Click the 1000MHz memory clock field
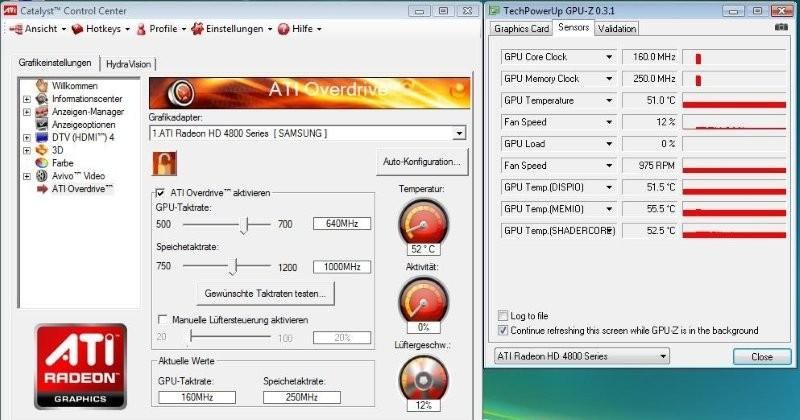Image resolution: width=800 pixels, height=420 pixels. click(342, 266)
